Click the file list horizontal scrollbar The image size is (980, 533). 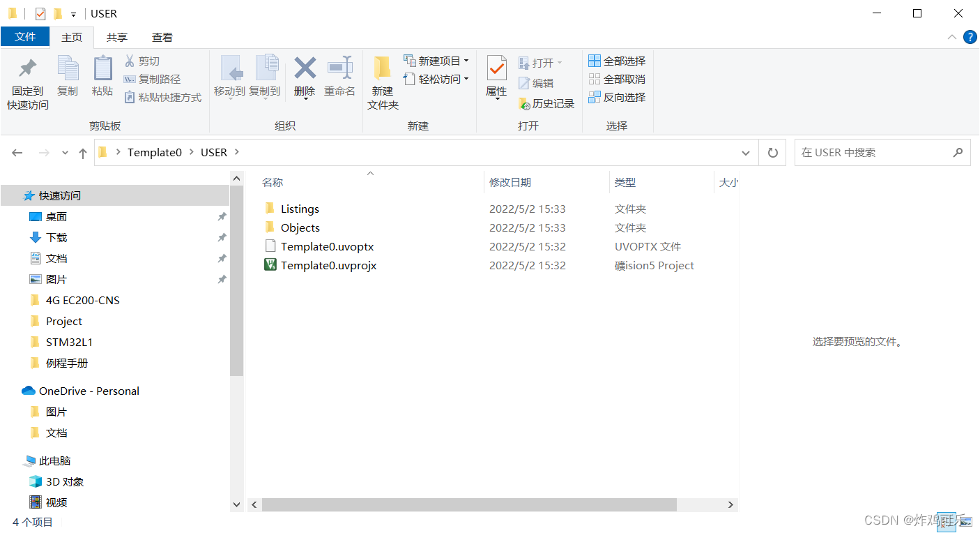[x=469, y=504]
